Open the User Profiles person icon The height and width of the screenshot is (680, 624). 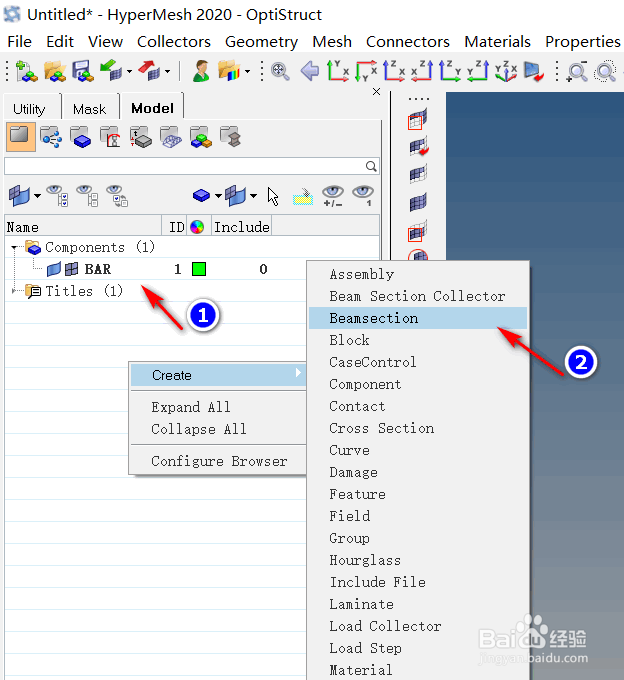coord(201,71)
